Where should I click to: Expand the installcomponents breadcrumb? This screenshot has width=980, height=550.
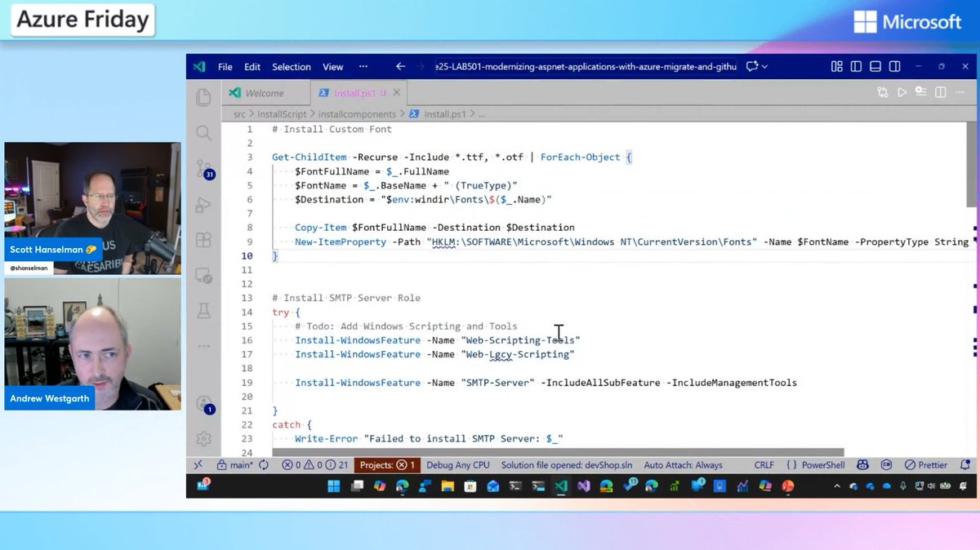click(x=357, y=114)
